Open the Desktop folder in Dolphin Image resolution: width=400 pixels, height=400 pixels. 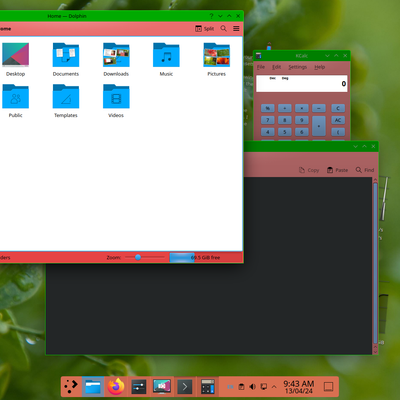(15, 59)
